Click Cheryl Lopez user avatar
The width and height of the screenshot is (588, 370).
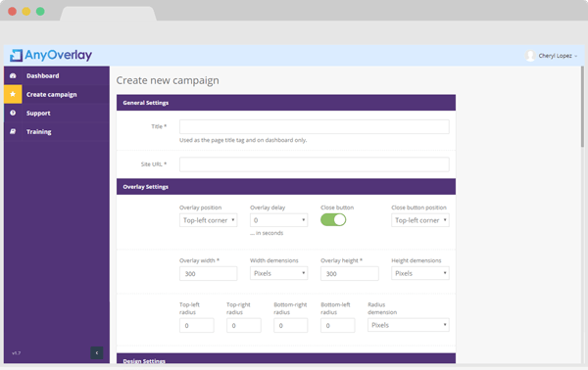pyautogui.click(x=530, y=56)
